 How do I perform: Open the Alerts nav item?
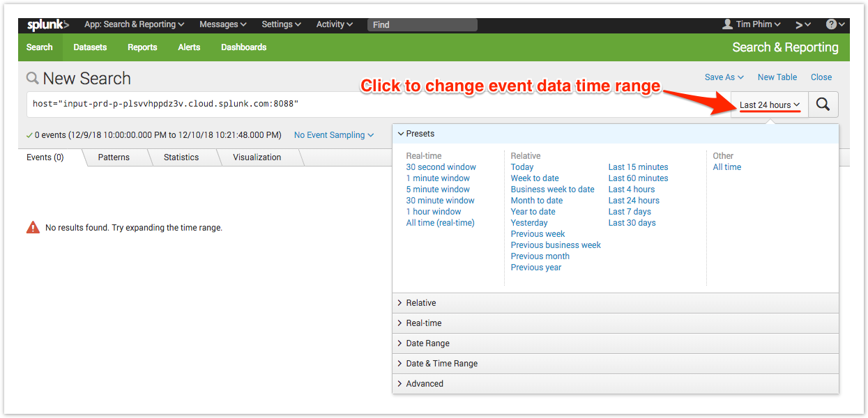click(x=189, y=47)
